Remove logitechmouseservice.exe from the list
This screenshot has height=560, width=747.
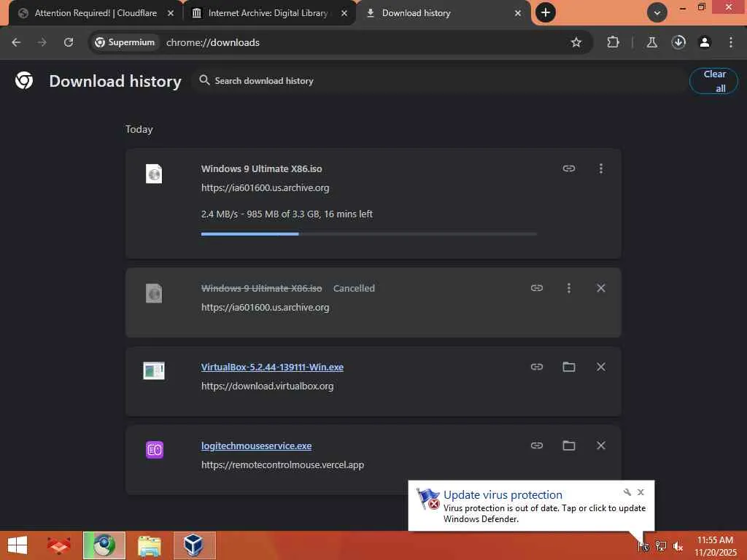pos(601,446)
